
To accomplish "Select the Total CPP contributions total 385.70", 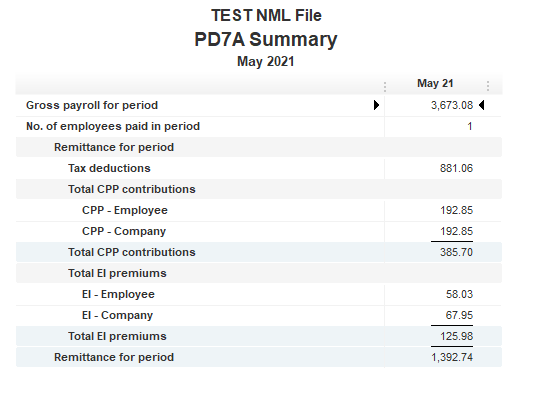I will [456, 252].
